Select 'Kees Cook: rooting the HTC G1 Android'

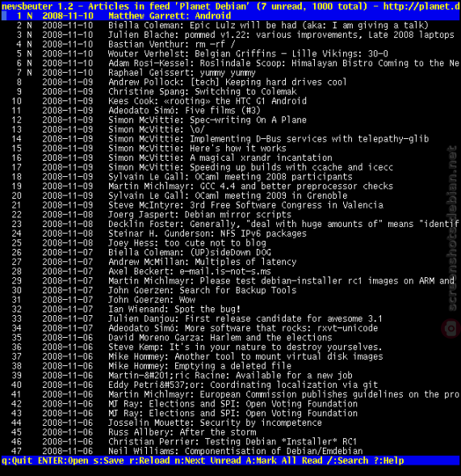[231, 101]
